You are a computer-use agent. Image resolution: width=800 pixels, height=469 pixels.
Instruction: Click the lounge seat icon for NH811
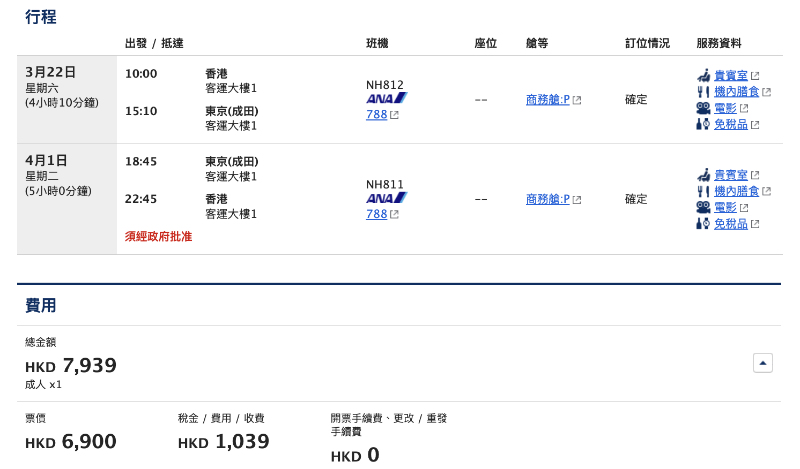(x=704, y=175)
